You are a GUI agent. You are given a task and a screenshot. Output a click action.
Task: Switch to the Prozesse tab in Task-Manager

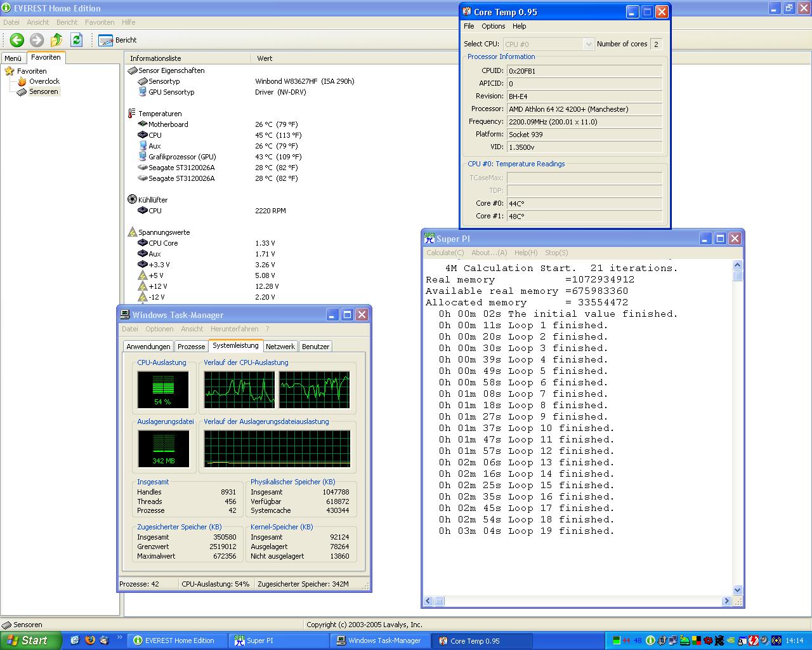(x=191, y=347)
